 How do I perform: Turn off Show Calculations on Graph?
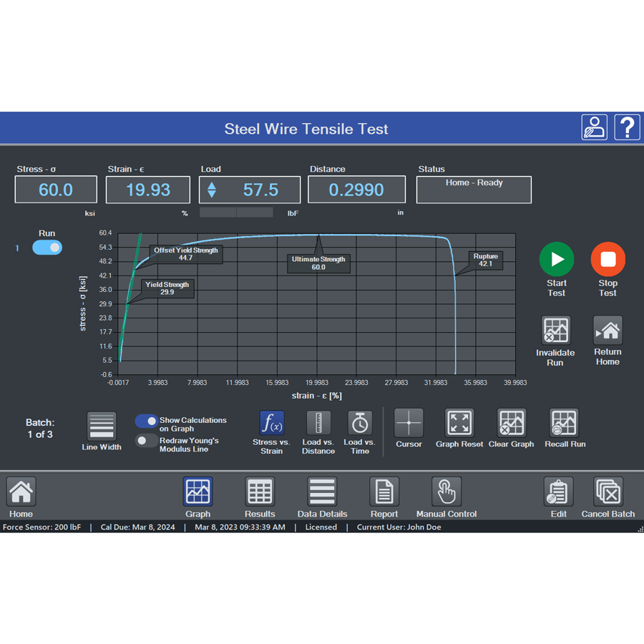146,421
